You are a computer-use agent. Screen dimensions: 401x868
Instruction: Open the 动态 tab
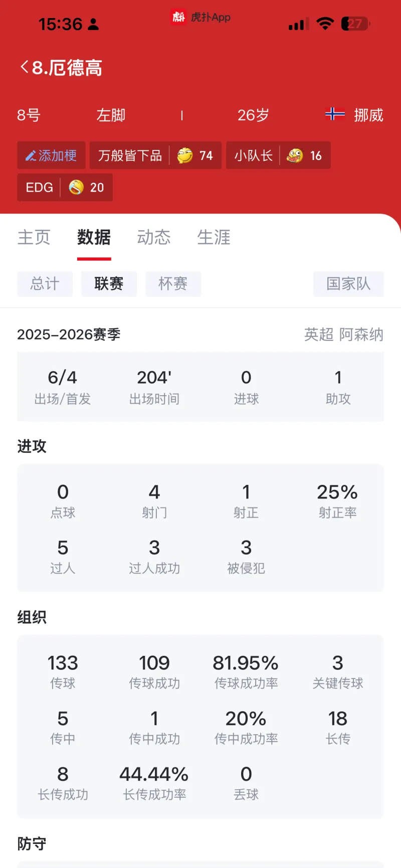point(154,237)
